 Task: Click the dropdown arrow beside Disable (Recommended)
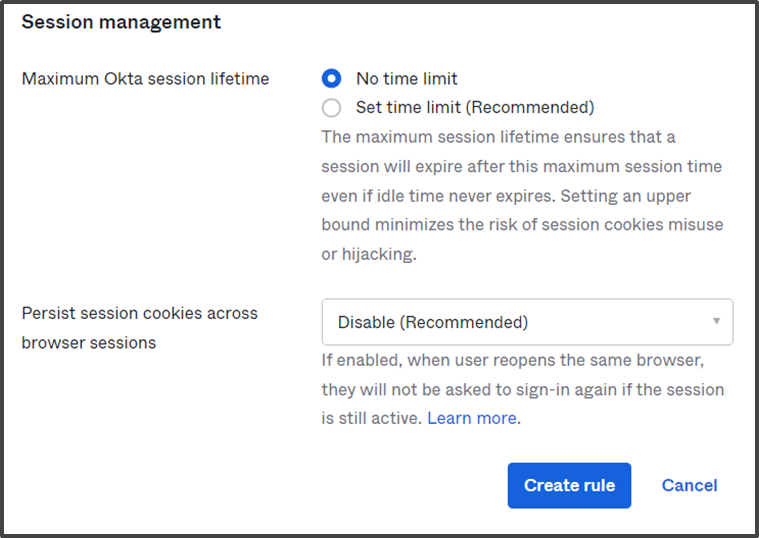point(716,321)
